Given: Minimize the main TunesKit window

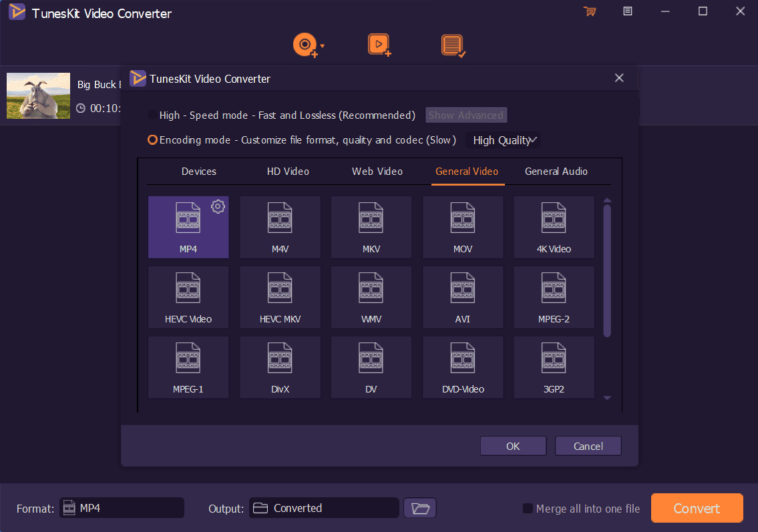Looking at the screenshot, I should [665, 11].
